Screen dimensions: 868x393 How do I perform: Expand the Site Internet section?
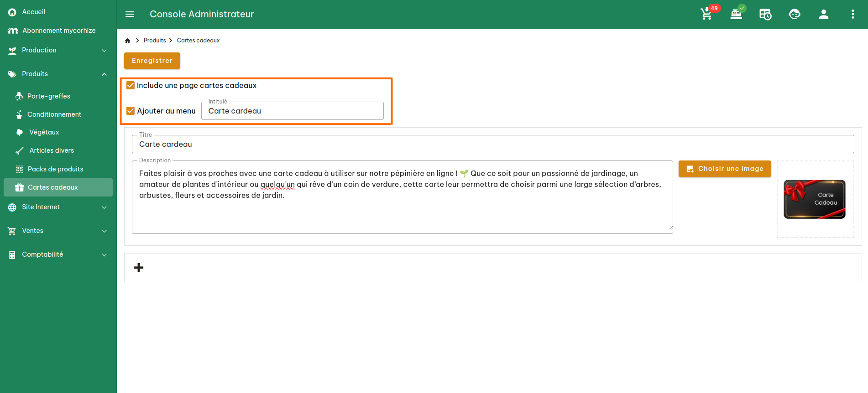coord(58,207)
